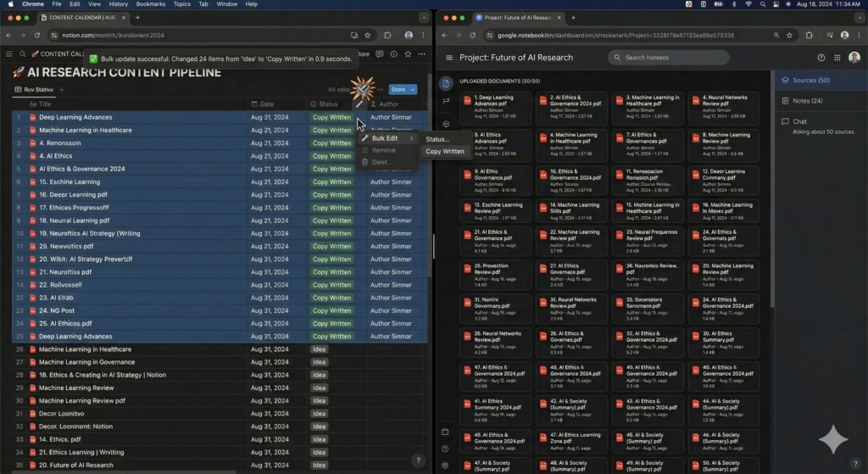Open the Chat section
868x474 pixels.
point(799,121)
